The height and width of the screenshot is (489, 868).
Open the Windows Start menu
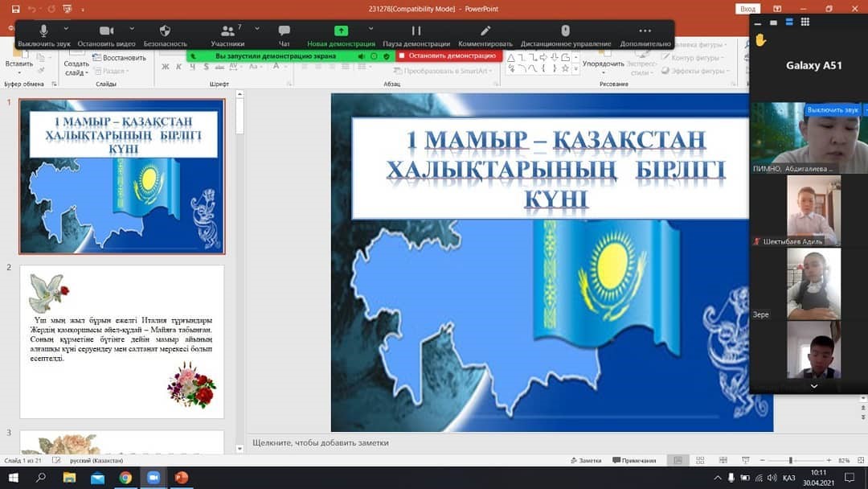coord(14,478)
